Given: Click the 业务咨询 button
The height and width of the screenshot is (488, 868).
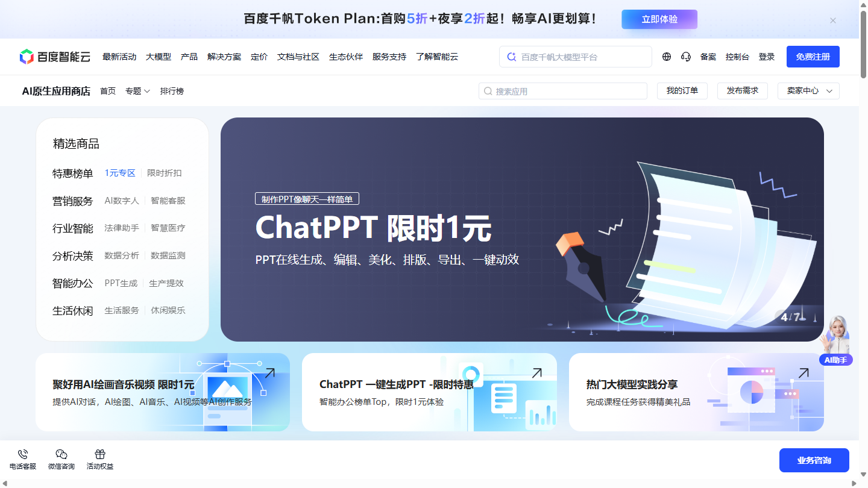Looking at the screenshot, I should (814, 460).
